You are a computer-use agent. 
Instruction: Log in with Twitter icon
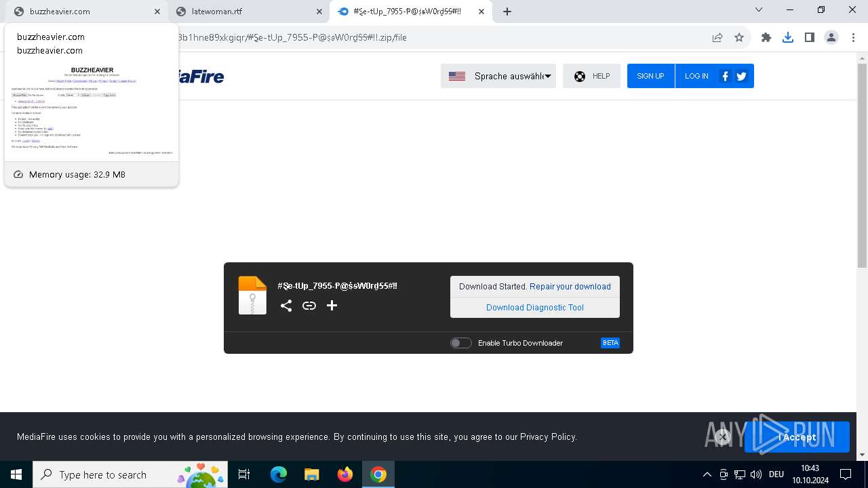click(x=741, y=76)
